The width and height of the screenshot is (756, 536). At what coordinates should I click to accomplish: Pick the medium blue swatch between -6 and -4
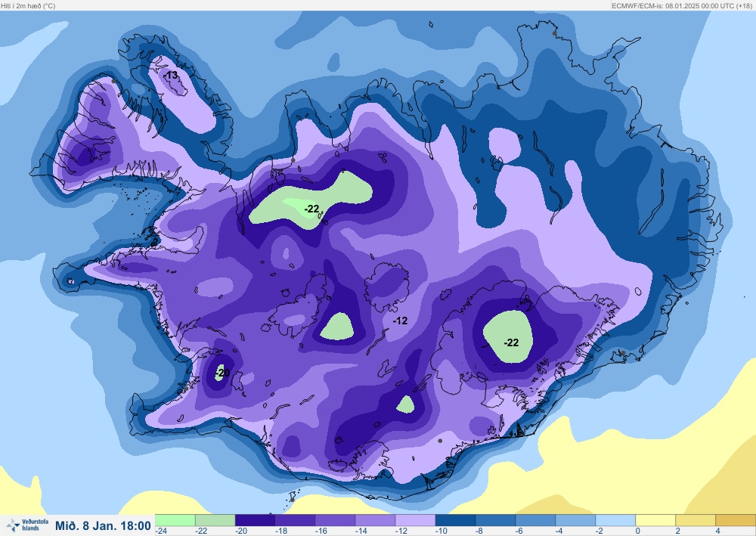coord(535,520)
